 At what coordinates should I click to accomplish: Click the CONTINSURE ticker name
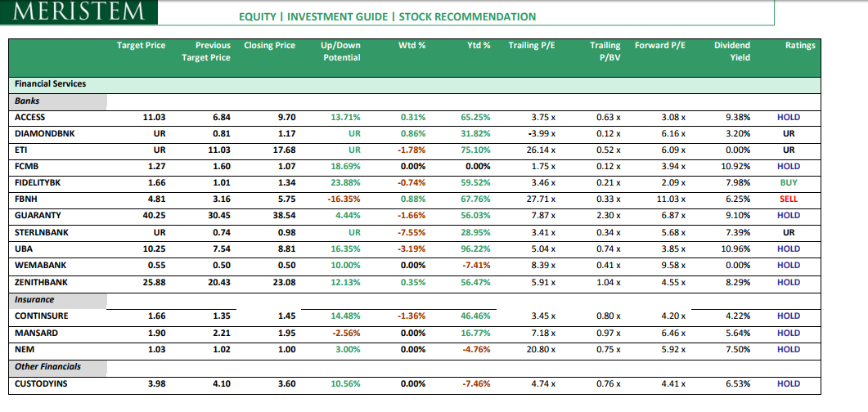click(x=42, y=316)
